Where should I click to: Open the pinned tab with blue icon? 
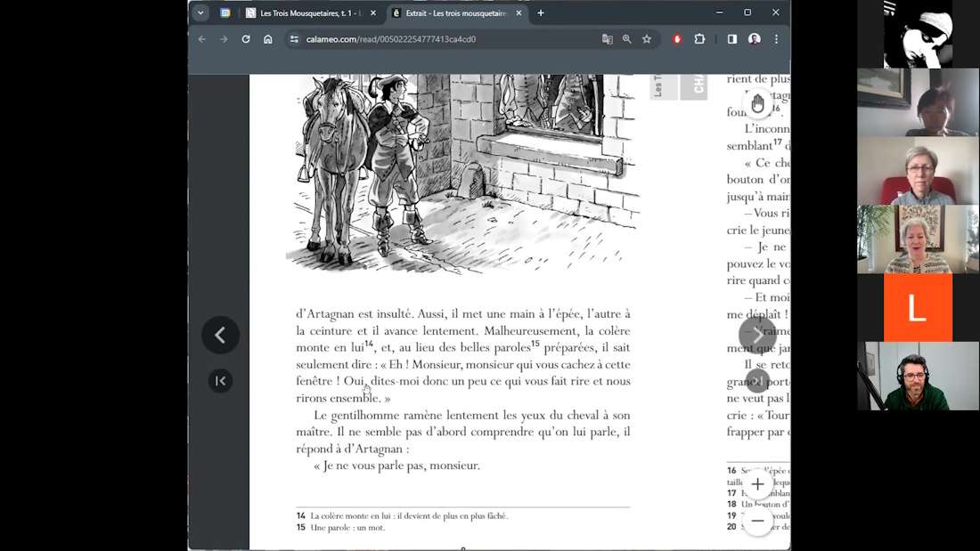225,12
